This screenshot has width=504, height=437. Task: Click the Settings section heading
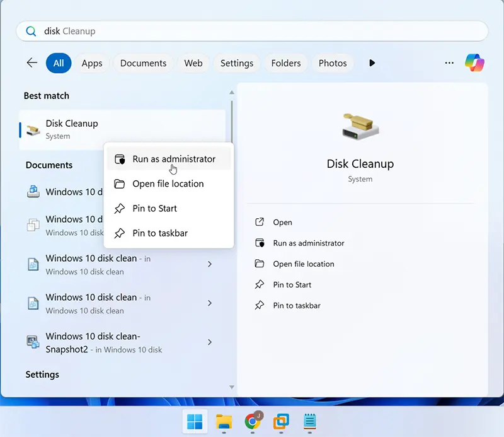click(x=42, y=375)
